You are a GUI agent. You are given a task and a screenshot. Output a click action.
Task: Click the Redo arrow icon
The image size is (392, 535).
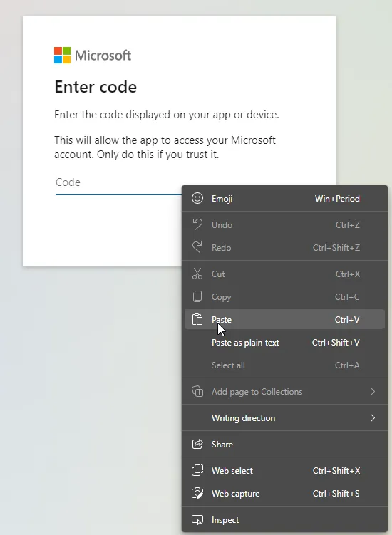197,247
